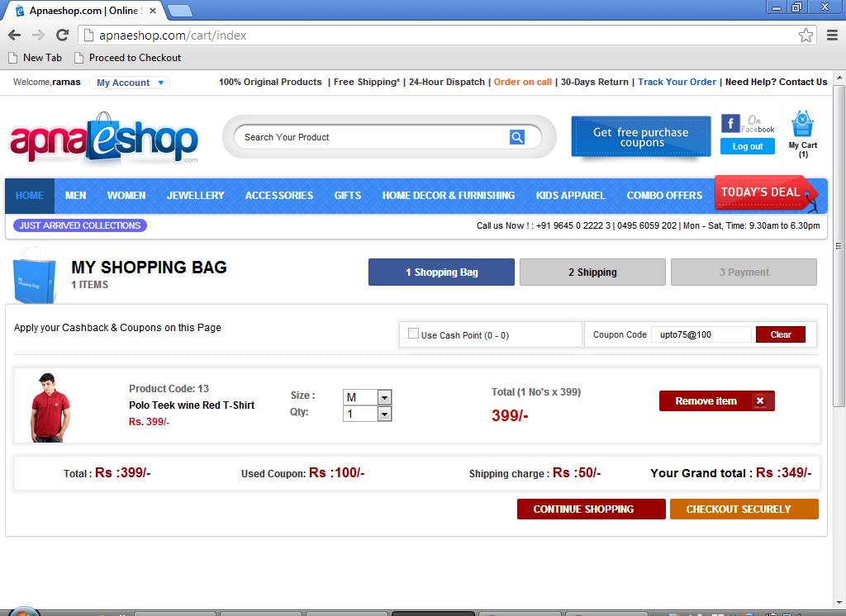Click the Coupon Code input field
Screen dimensions: 846x616
[701, 334]
